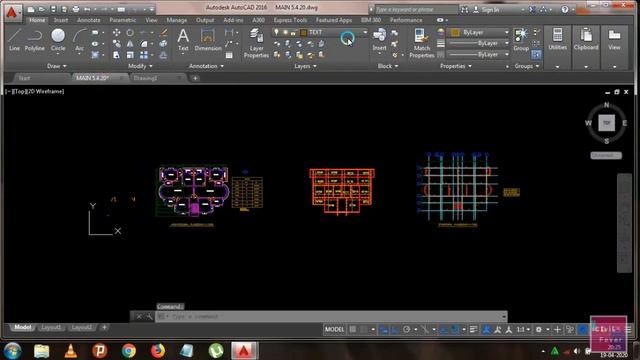640x360 pixels.
Task: Switch to the Manage ribbon tab
Action: pyautogui.click(x=177, y=20)
